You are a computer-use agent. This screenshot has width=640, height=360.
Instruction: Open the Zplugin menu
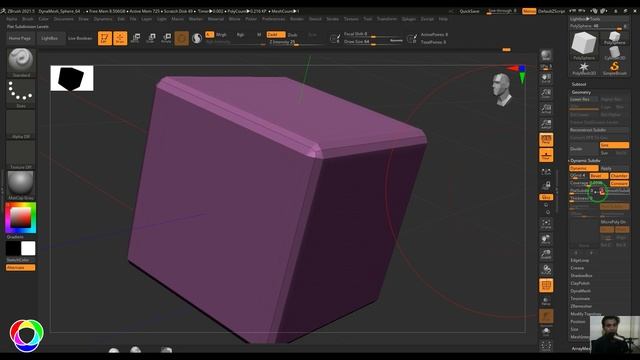click(x=409, y=19)
